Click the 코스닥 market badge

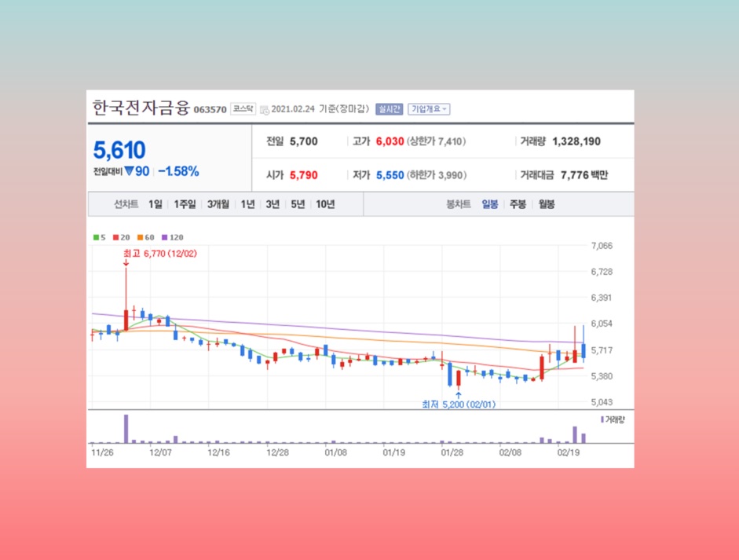pos(243,109)
